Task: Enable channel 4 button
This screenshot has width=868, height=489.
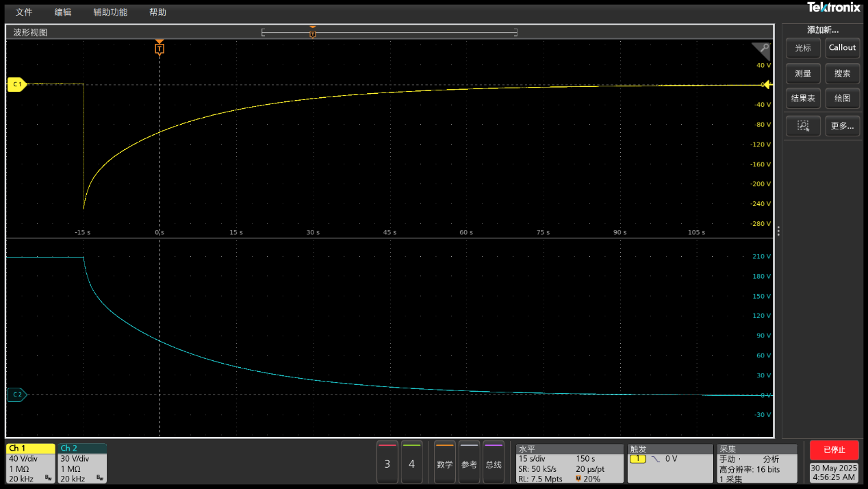Action: pos(411,464)
